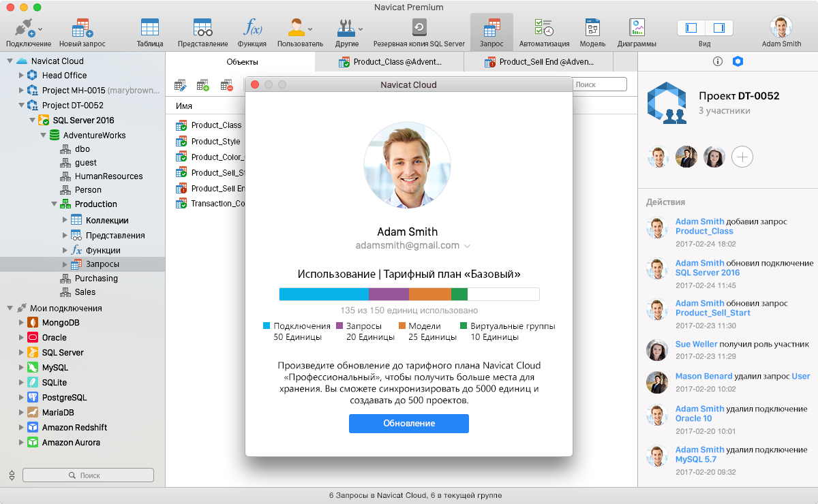This screenshot has height=504, width=818.
Task: Click the new query plus icon in object toolbar
Action: click(x=203, y=85)
